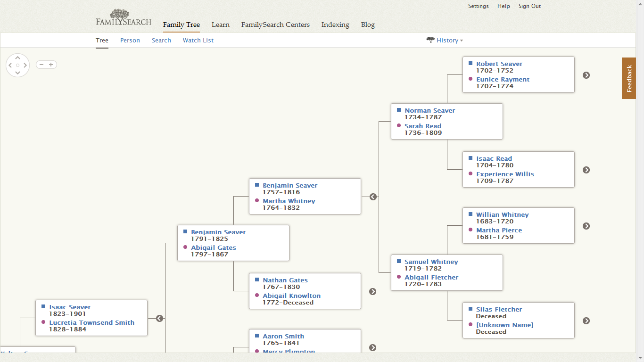Pan the tree upward with the up arrow
Image resolution: width=644 pixels, height=362 pixels.
tap(18, 58)
